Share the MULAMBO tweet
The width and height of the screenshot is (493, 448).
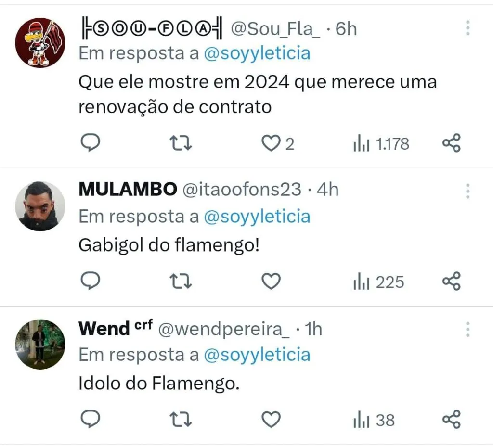coord(451,282)
